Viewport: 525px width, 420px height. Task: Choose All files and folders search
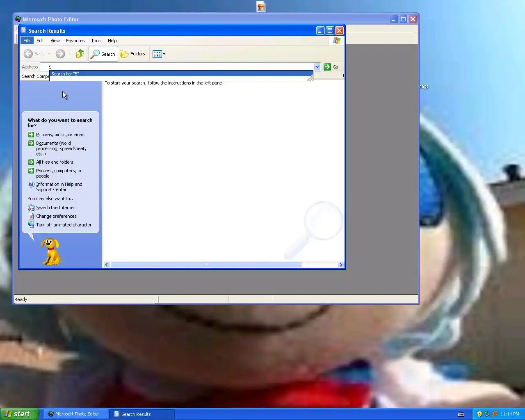(x=55, y=162)
